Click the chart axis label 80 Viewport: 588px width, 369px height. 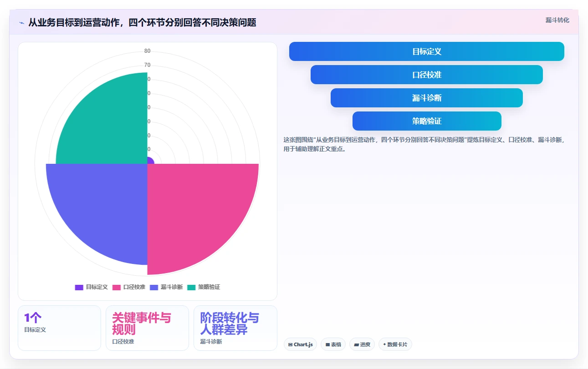pos(148,51)
